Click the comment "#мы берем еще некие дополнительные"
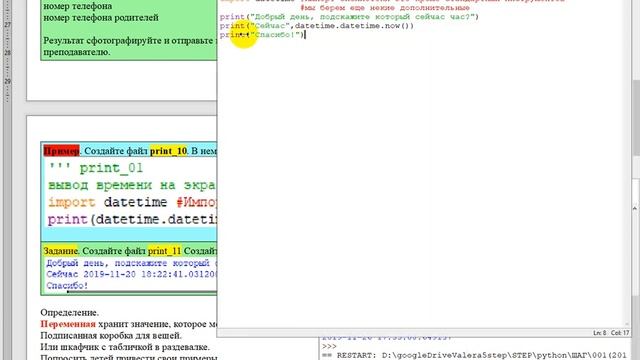This screenshot has width=640, height=360. click(x=384, y=8)
